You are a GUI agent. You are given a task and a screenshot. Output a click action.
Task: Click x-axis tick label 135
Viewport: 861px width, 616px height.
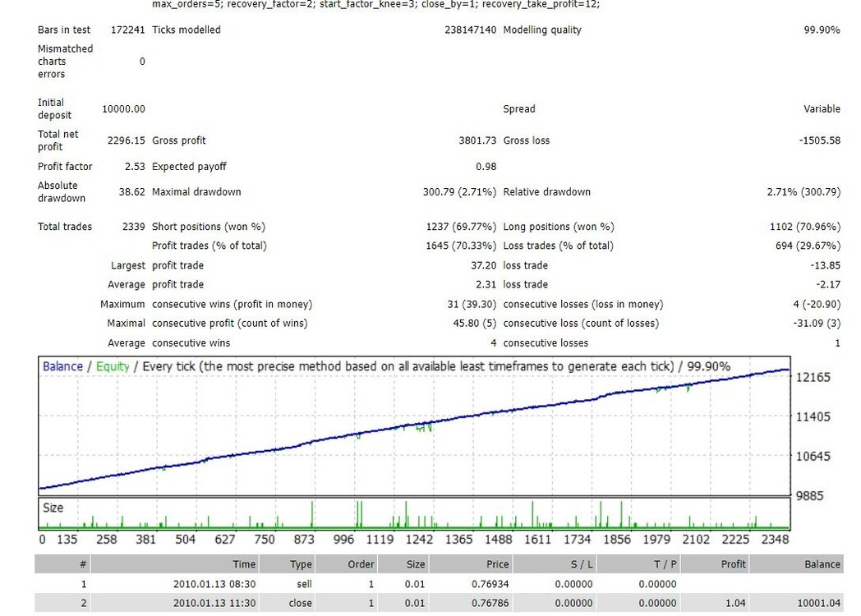pyautogui.click(x=67, y=540)
